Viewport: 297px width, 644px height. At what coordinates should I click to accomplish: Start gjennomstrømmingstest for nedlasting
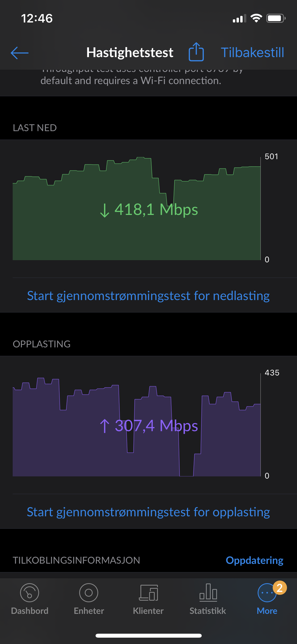pyautogui.click(x=148, y=296)
